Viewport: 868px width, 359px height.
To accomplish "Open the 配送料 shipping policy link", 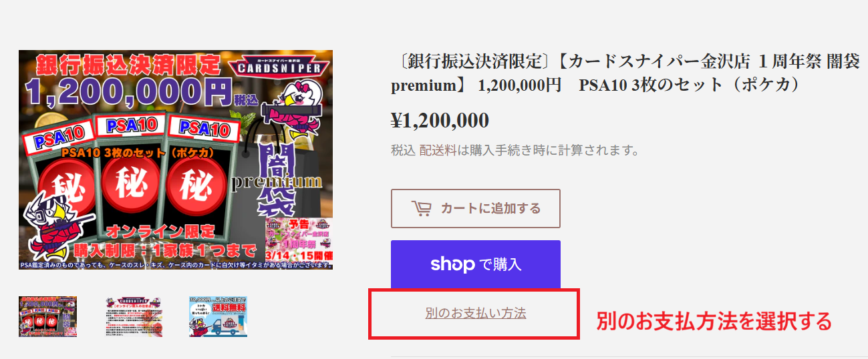I will pos(434,150).
